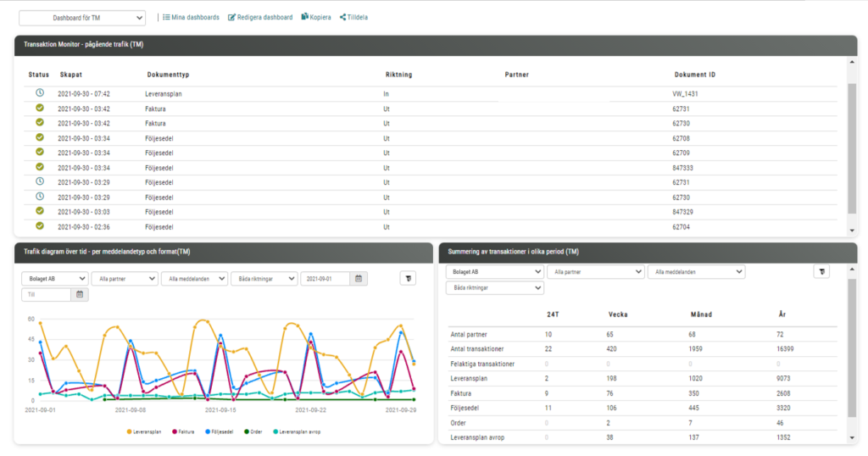Click the green checkmark status for document 62708
The width and height of the screenshot is (868, 456).
tap(40, 137)
